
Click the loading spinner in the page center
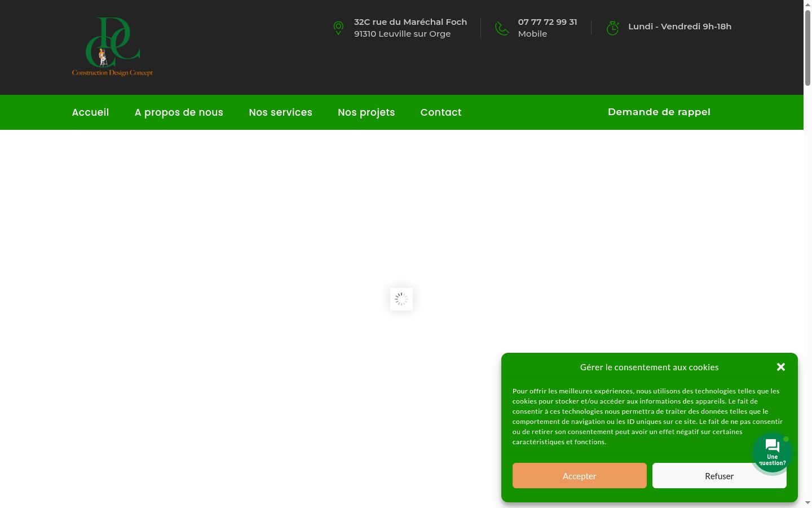tap(401, 299)
